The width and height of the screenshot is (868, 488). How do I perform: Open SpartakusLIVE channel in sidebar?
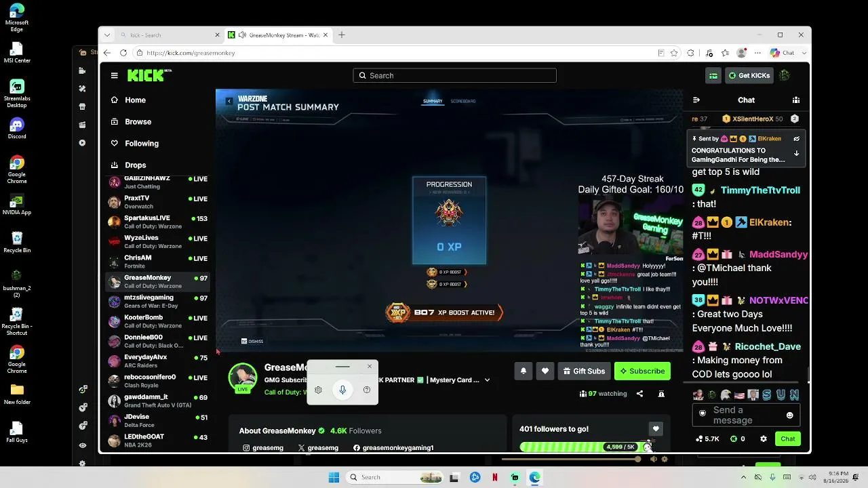coord(157,222)
